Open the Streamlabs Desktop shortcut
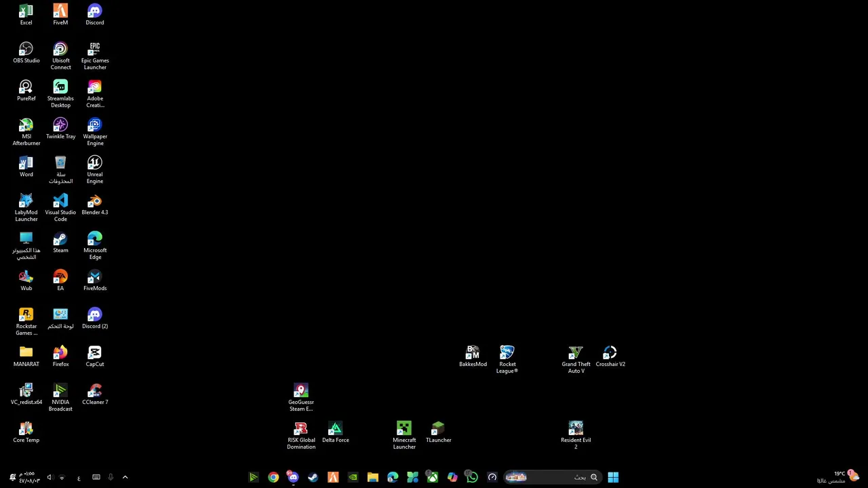 click(x=60, y=94)
